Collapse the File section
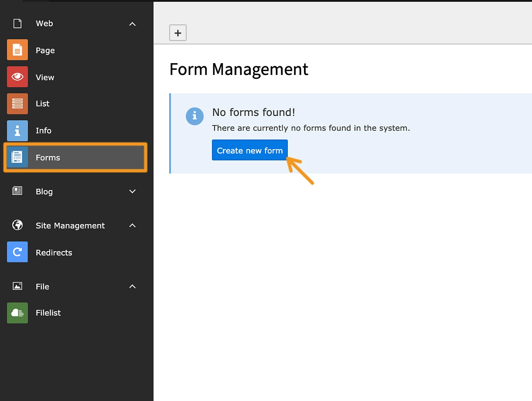The width and height of the screenshot is (532, 401). pyautogui.click(x=132, y=286)
